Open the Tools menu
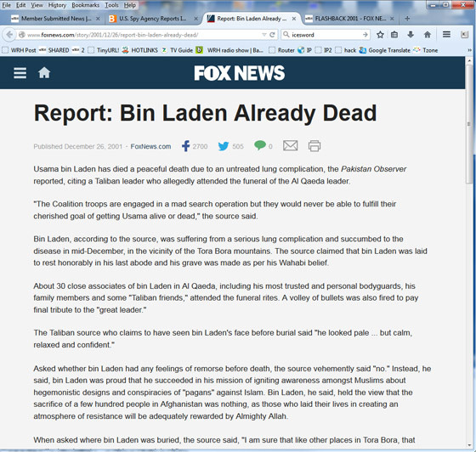The image size is (476, 452). coord(111,5)
